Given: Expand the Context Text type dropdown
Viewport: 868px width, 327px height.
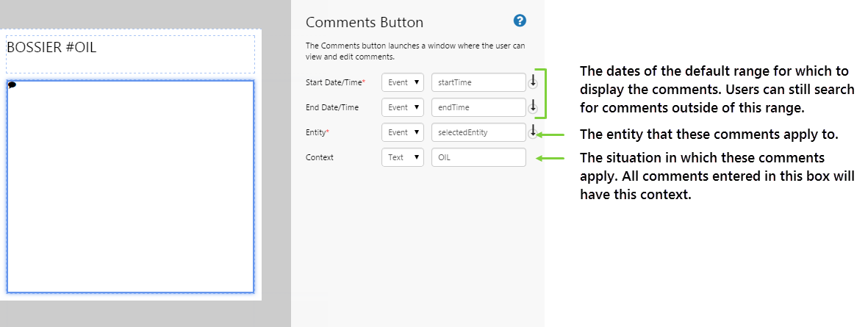Looking at the screenshot, I should pos(403,157).
